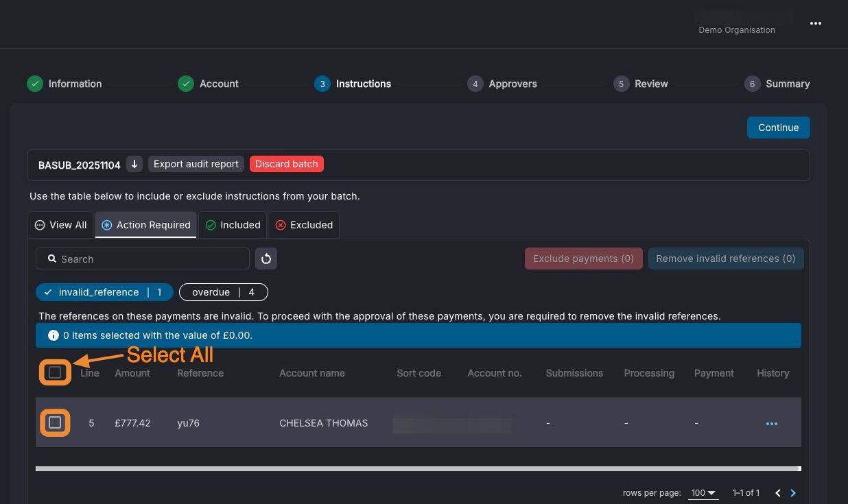848x504 pixels.
Task: Click the History column header
Action: [x=773, y=373]
